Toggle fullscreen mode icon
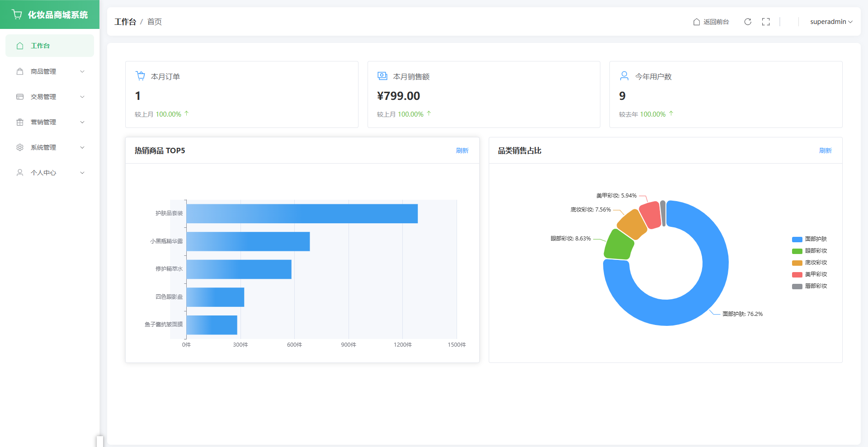This screenshot has height=447, width=868. pos(766,22)
